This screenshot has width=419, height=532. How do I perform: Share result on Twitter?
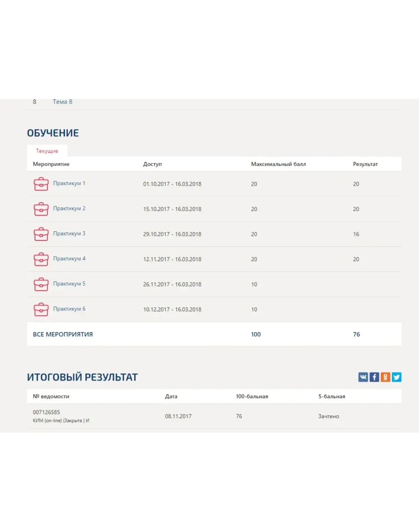(396, 377)
